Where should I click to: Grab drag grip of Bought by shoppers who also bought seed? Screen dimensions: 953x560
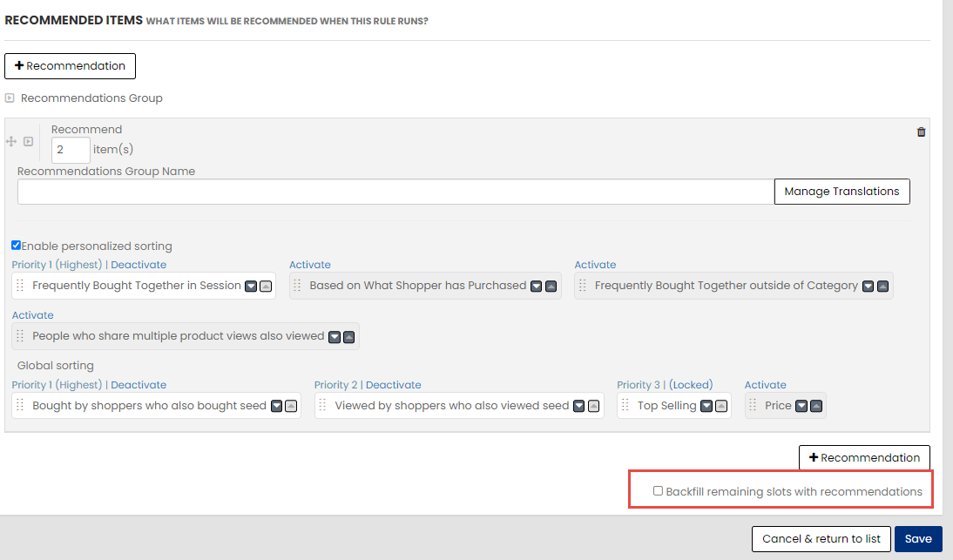pyautogui.click(x=20, y=405)
